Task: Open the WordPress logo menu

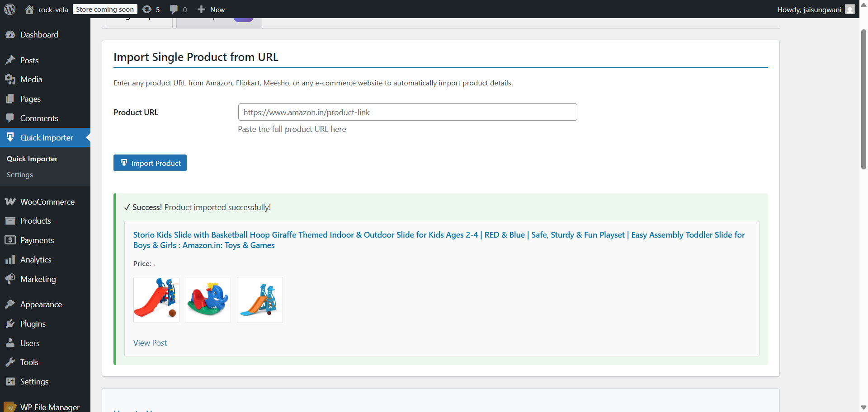Action: tap(10, 9)
